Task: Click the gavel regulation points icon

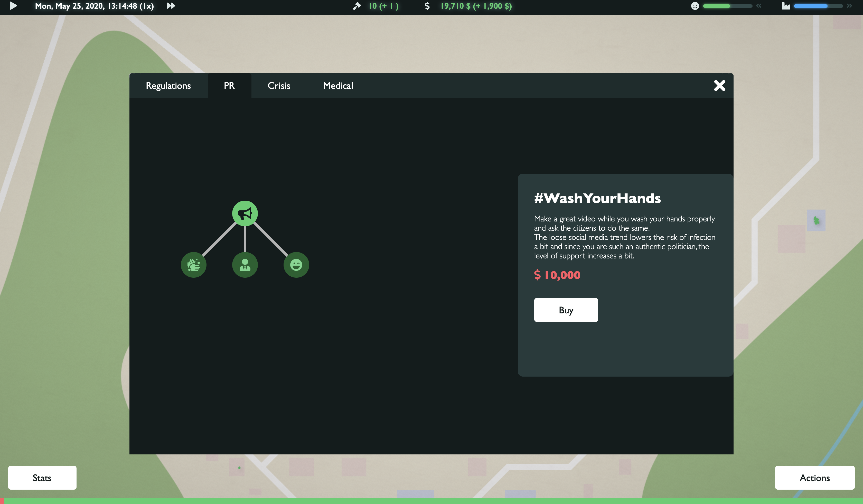Action: point(357,6)
